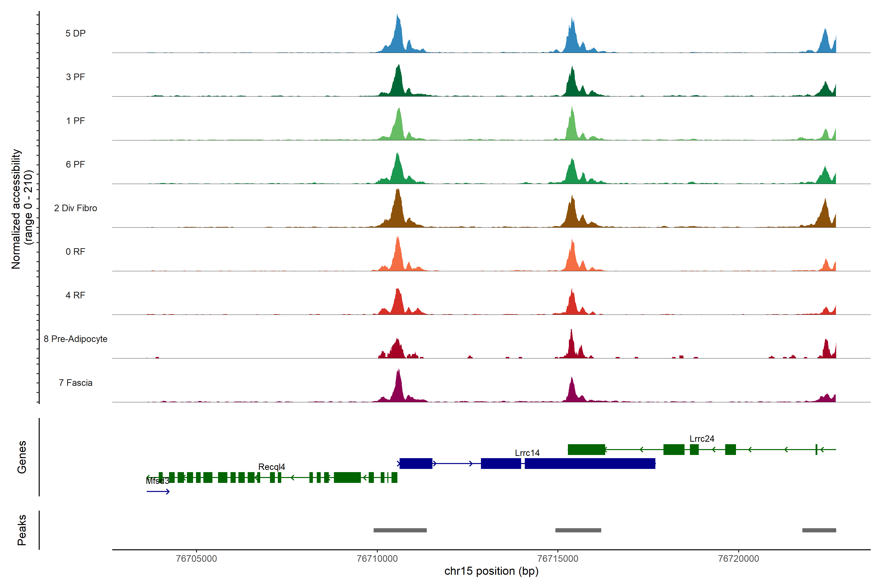Image resolution: width=882 pixels, height=588 pixels.
Task: Click the leftmost gray peak bar
Action: 400,530
